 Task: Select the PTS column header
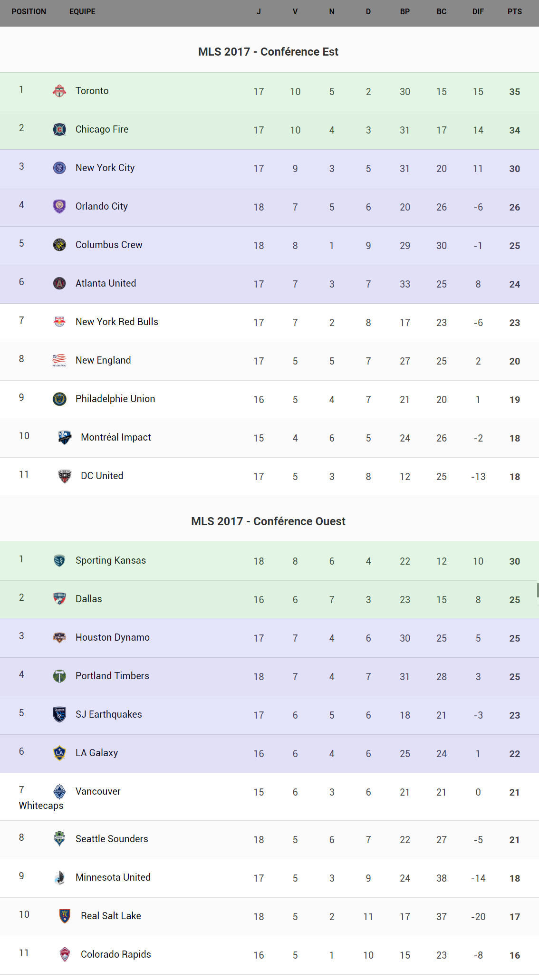[x=514, y=12]
